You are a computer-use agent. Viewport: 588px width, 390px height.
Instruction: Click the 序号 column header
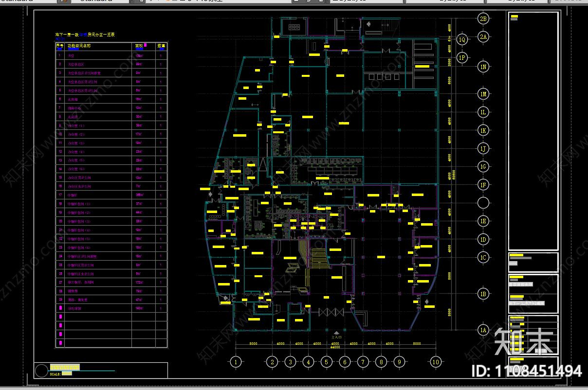pyautogui.click(x=60, y=46)
